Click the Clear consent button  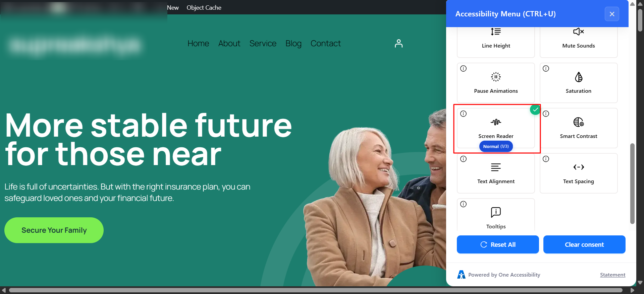[584, 244]
